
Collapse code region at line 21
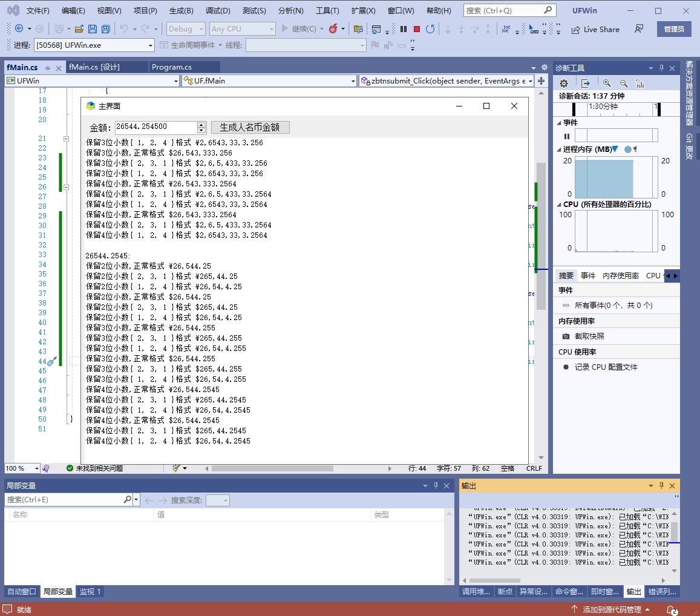[66, 139]
